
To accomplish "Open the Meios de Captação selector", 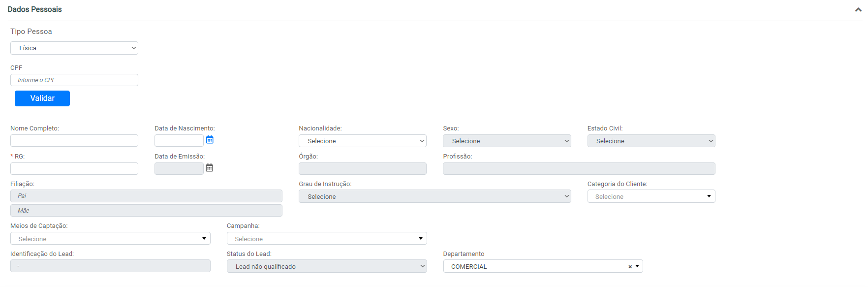I will pos(110,239).
